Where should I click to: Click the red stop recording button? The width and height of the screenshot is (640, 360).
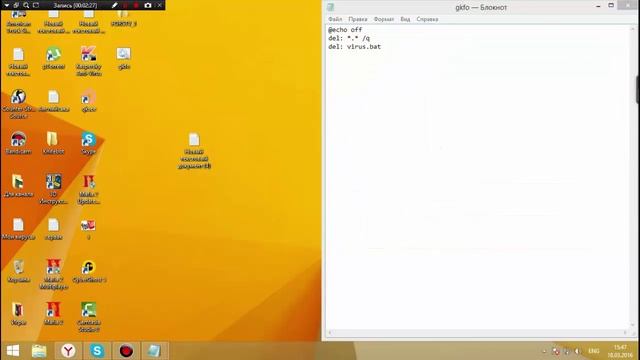136,5
